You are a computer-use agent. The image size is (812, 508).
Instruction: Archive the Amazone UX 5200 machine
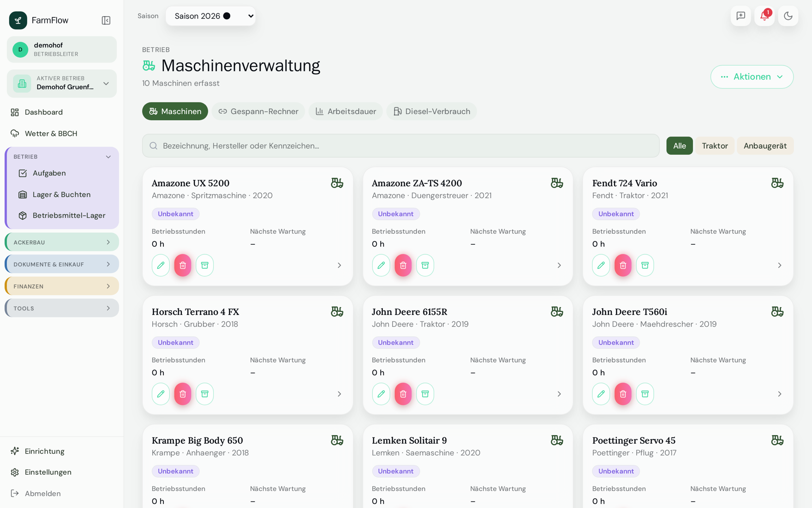[205, 265]
